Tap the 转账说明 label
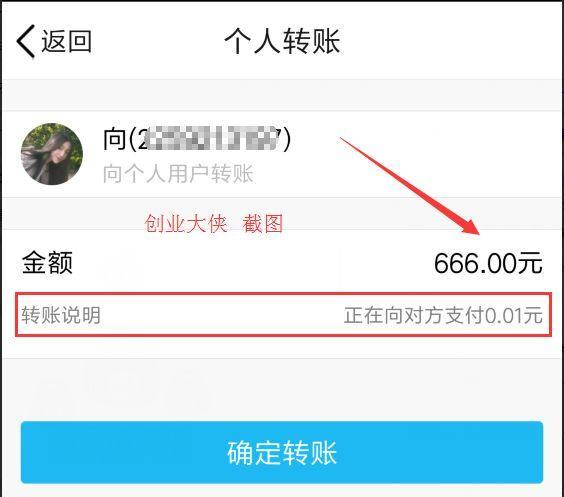The width and height of the screenshot is (564, 497). [61, 315]
